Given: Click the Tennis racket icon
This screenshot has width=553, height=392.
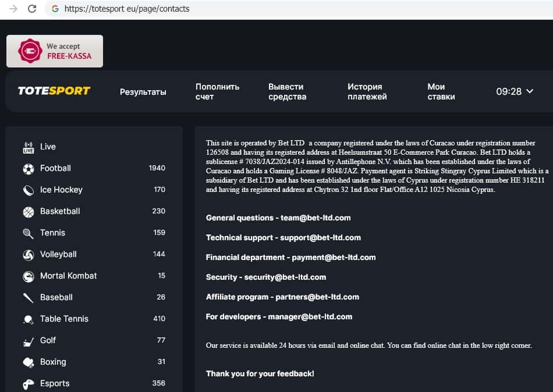Looking at the screenshot, I should (x=28, y=233).
